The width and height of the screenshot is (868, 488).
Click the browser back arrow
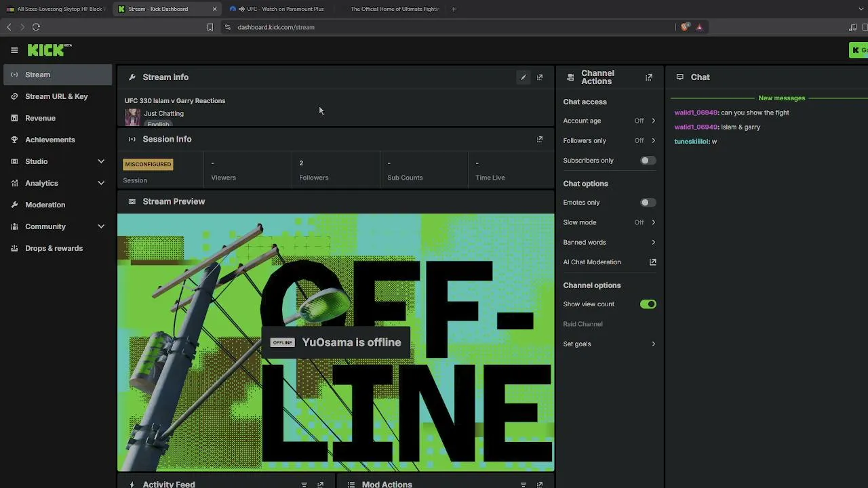[x=9, y=27]
